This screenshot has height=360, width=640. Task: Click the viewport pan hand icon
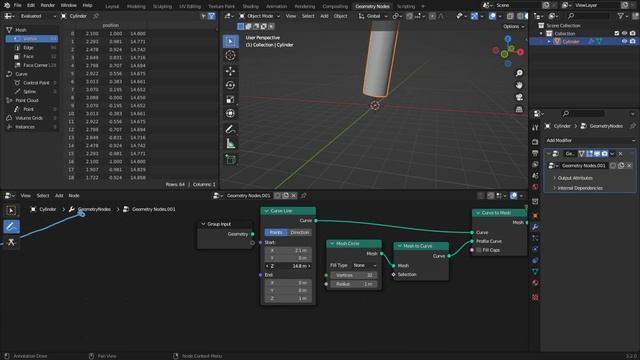519,85
